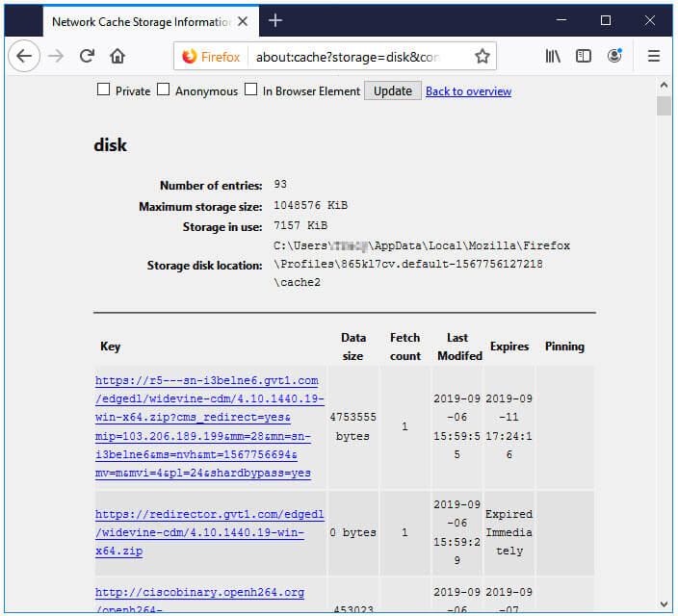This screenshot has width=678, height=616.
Task: Open the ciscobinary.openh264.org entry link
Action: tap(199, 601)
